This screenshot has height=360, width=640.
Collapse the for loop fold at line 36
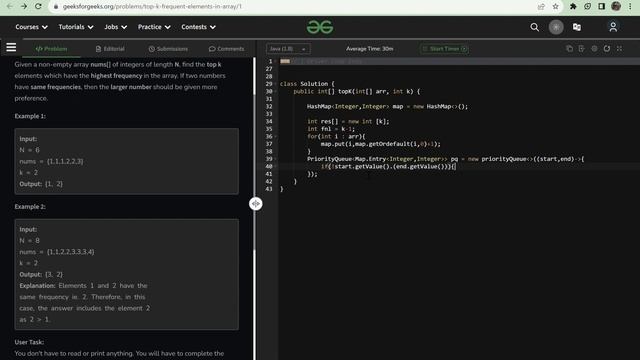pos(276,136)
